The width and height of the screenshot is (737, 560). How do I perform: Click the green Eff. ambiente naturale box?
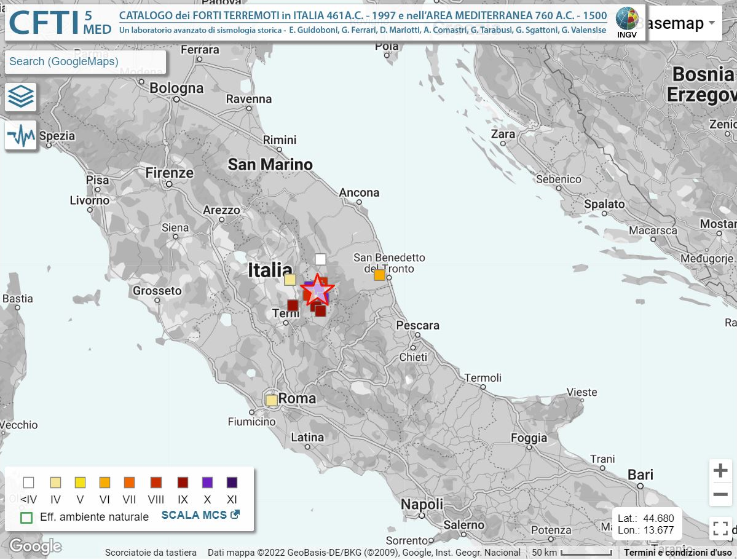[26, 517]
